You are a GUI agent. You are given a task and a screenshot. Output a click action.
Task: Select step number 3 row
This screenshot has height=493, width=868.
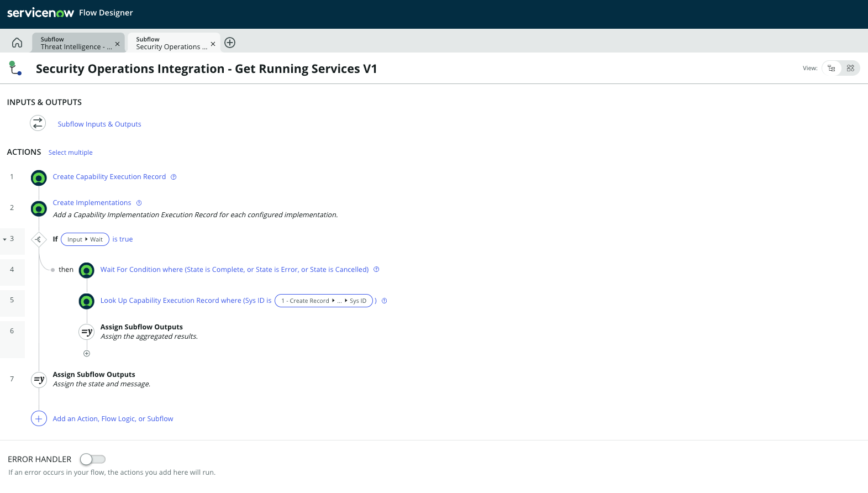tap(12, 239)
